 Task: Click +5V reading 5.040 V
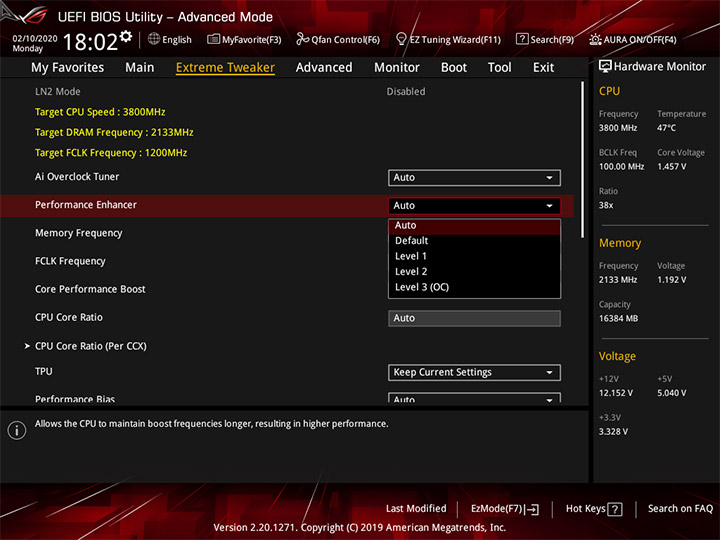[671, 393]
